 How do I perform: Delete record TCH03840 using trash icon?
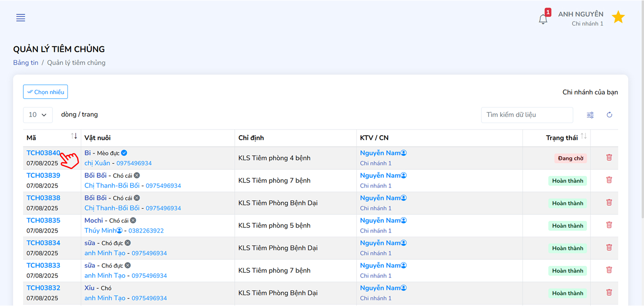(609, 158)
